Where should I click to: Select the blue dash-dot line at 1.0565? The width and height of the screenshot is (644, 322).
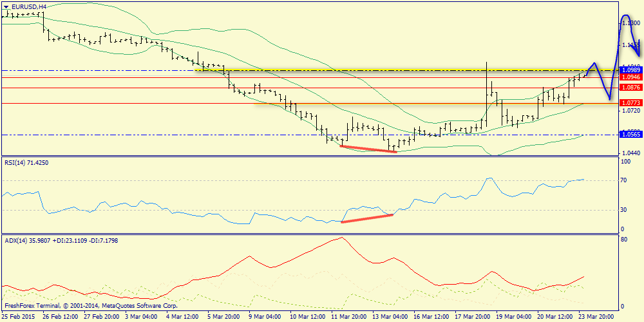[310, 135]
